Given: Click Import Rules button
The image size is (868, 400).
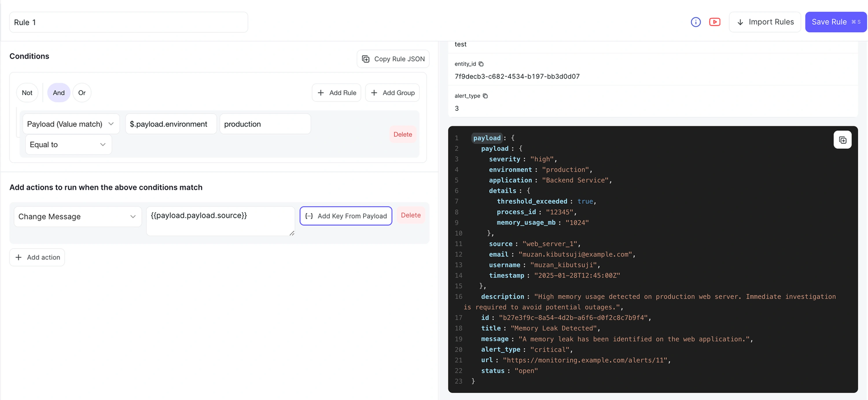Looking at the screenshot, I should 764,22.
